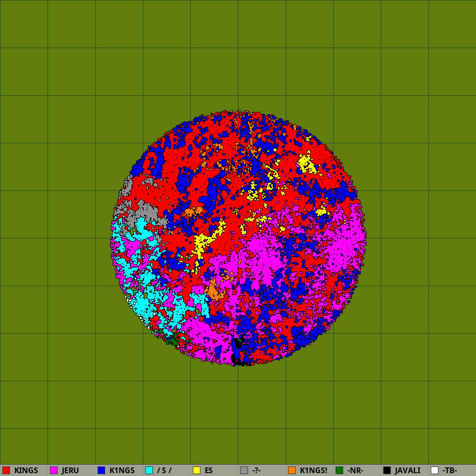Screen dimensions: 476x476
Task: Select the KINGS legend label
Action: pos(26,471)
